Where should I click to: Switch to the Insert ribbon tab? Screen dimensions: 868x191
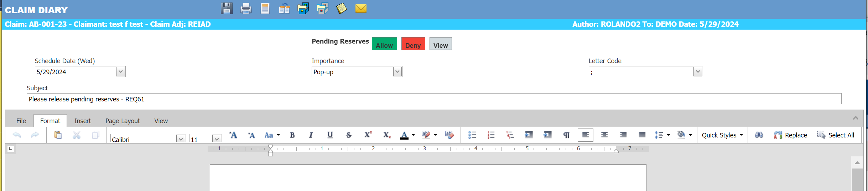pyautogui.click(x=83, y=121)
